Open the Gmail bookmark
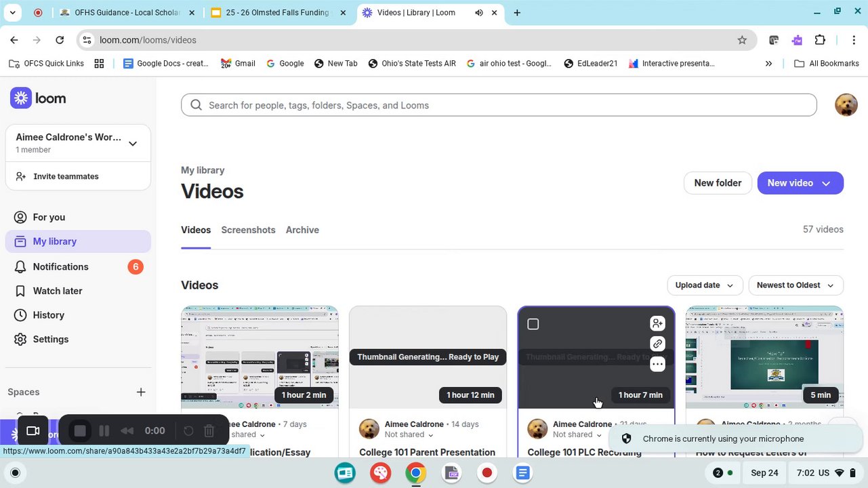Viewport: 868px width, 488px height. click(238, 64)
